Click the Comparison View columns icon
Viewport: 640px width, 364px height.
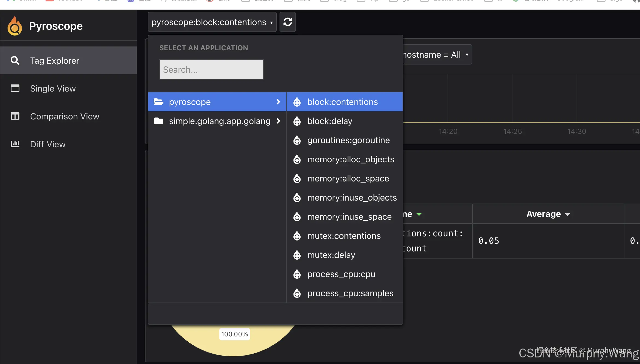[15, 116]
